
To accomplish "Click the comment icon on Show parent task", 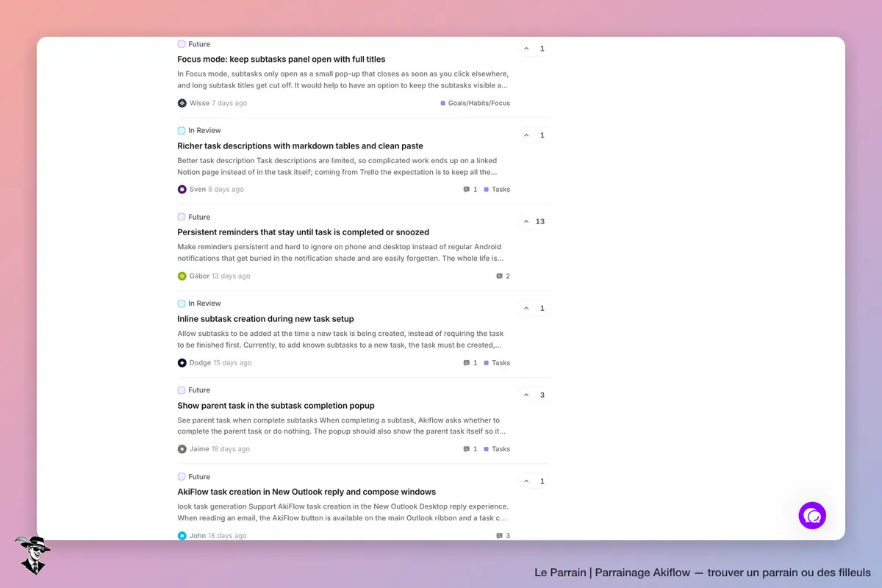I will coord(467,449).
